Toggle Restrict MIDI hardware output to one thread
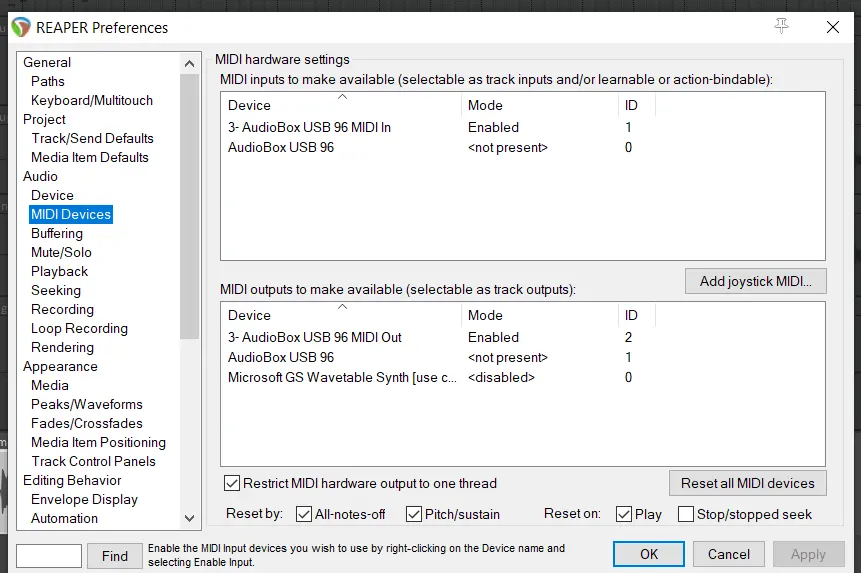This screenshot has width=861, height=573. pos(233,483)
